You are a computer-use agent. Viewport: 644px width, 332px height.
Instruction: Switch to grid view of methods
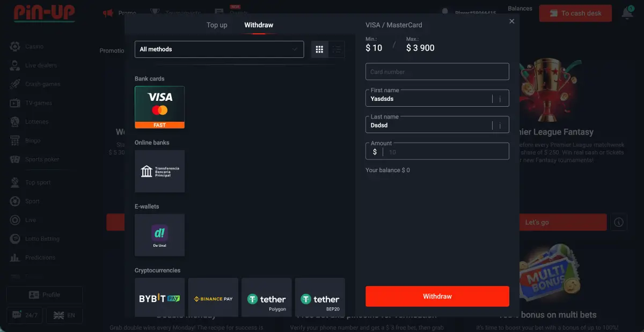(320, 49)
